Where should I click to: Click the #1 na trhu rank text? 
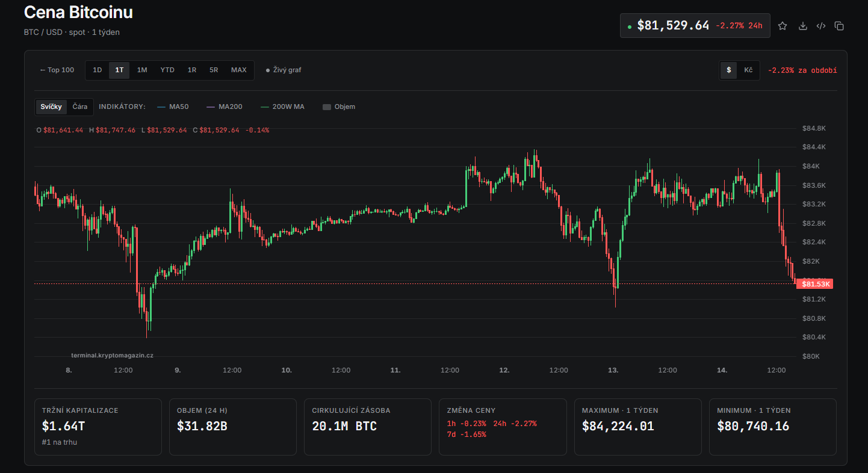pyautogui.click(x=60, y=442)
